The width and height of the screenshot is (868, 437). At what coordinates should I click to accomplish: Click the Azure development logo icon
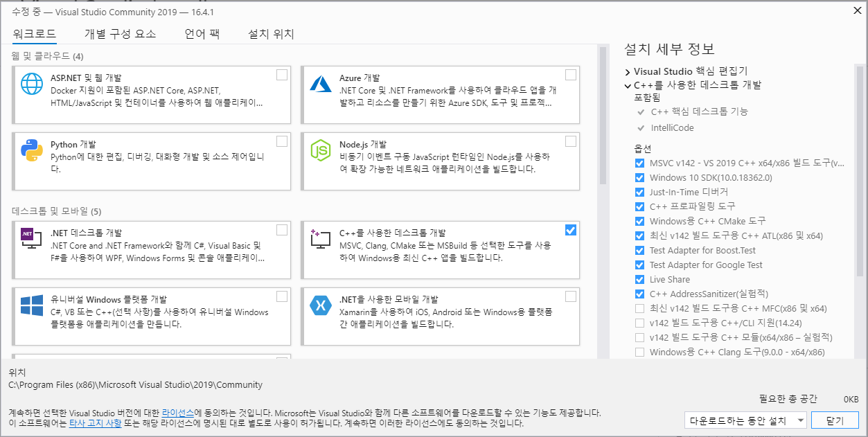(x=321, y=84)
